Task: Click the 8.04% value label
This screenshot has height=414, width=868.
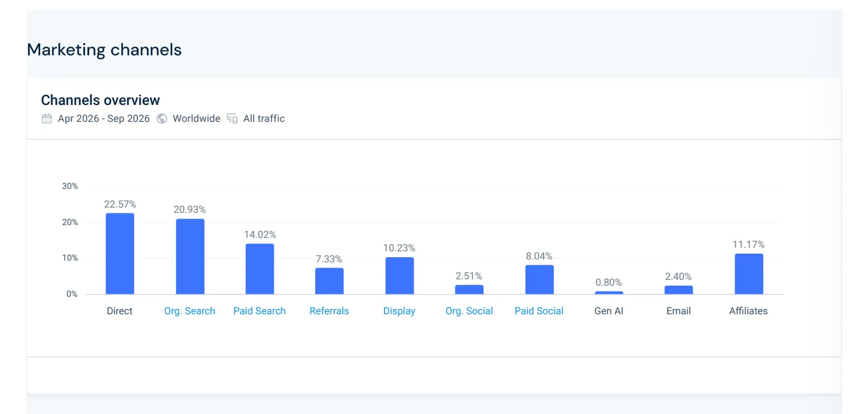Action: point(539,256)
